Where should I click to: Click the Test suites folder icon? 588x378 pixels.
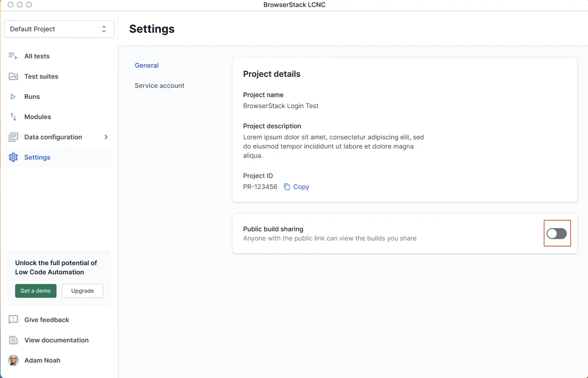[x=13, y=76]
